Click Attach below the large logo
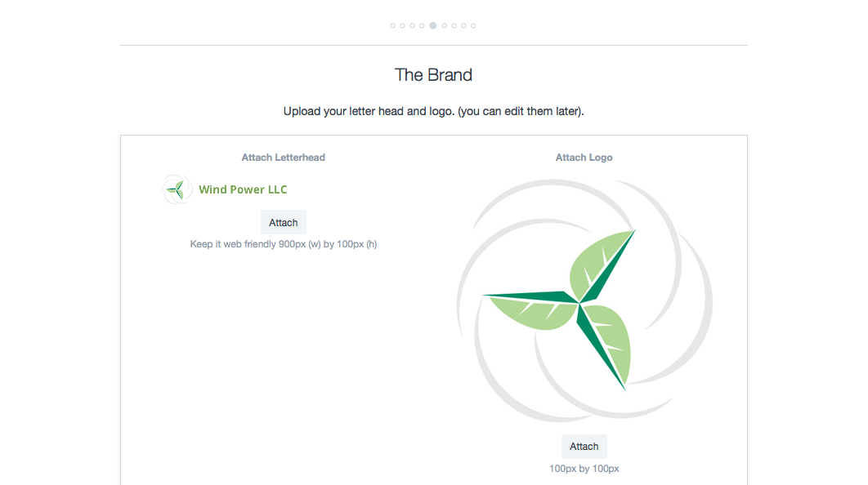 tap(584, 447)
